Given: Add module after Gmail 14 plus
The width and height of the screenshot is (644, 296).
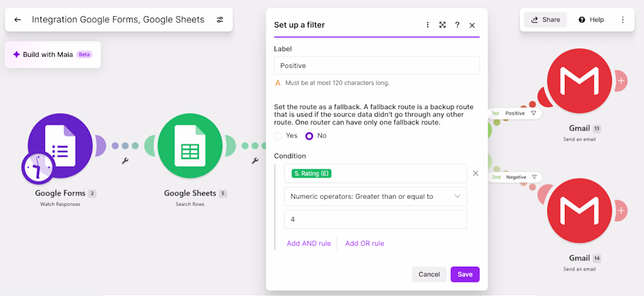Looking at the screenshot, I should click(x=621, y=211).
